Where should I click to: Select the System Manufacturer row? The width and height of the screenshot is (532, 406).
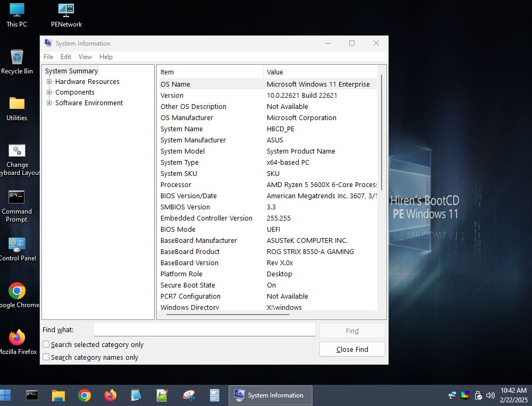[x=268, y=140]
